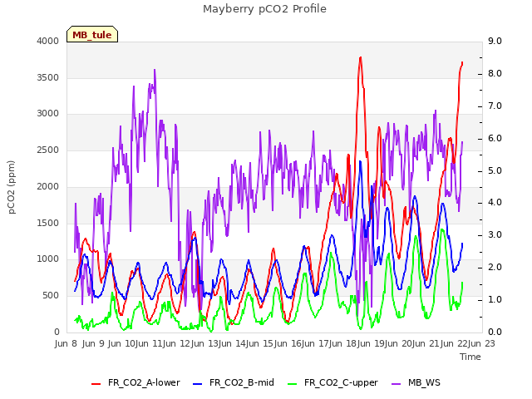Click the 3500 left axis tick label

point(48,77)
